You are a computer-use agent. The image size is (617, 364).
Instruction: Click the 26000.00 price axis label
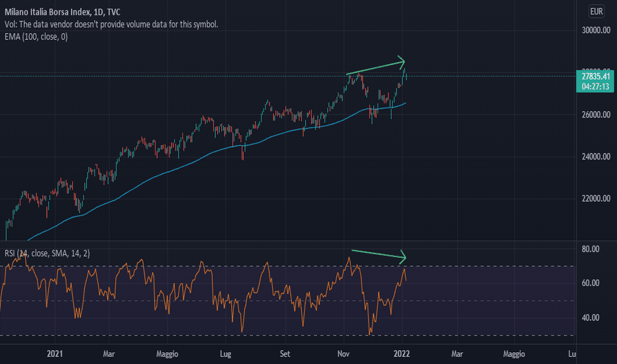click(596, 114)
